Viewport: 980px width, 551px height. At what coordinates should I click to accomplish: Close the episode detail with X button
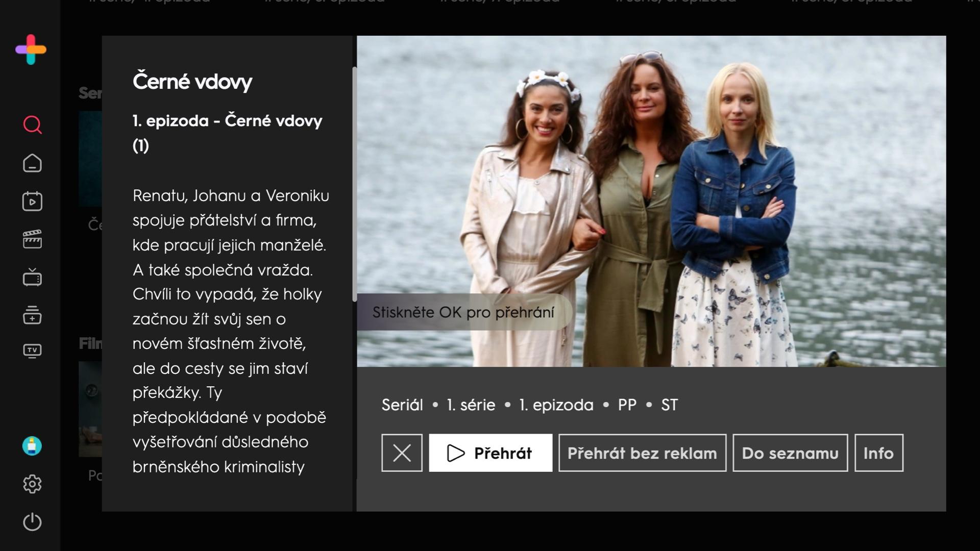coord(402,453)
